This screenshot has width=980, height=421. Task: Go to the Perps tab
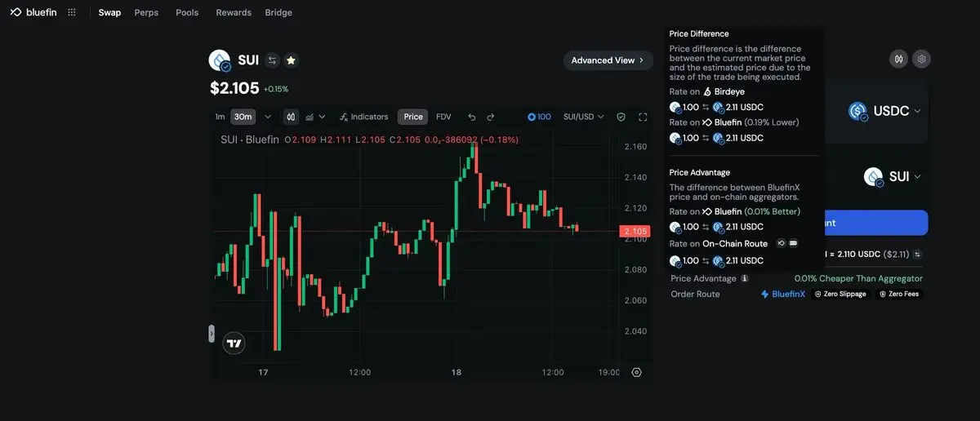146,12
